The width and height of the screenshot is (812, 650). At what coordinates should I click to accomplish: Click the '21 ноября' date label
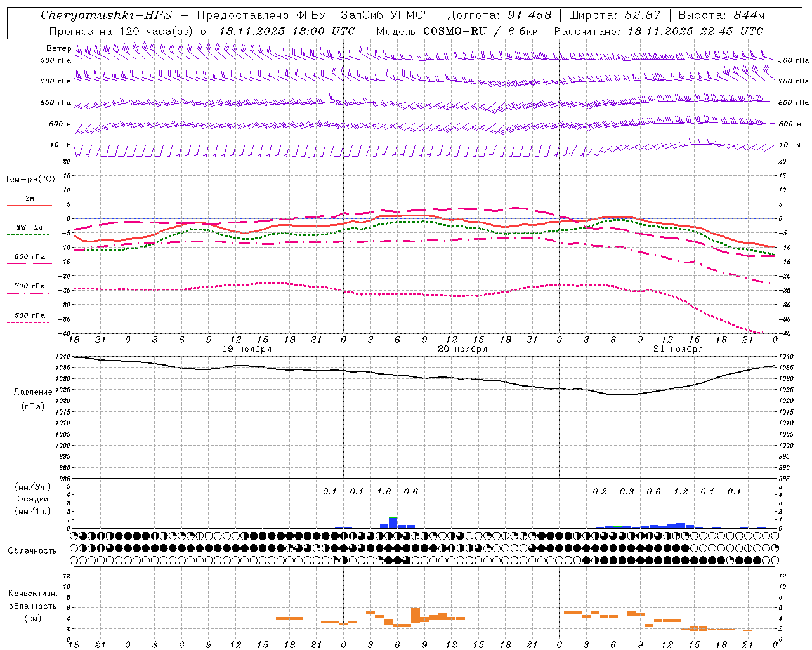pos(678,349)
